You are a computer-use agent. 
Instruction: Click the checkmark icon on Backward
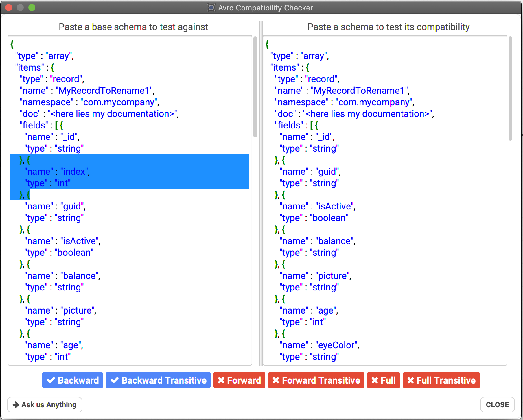51,380
